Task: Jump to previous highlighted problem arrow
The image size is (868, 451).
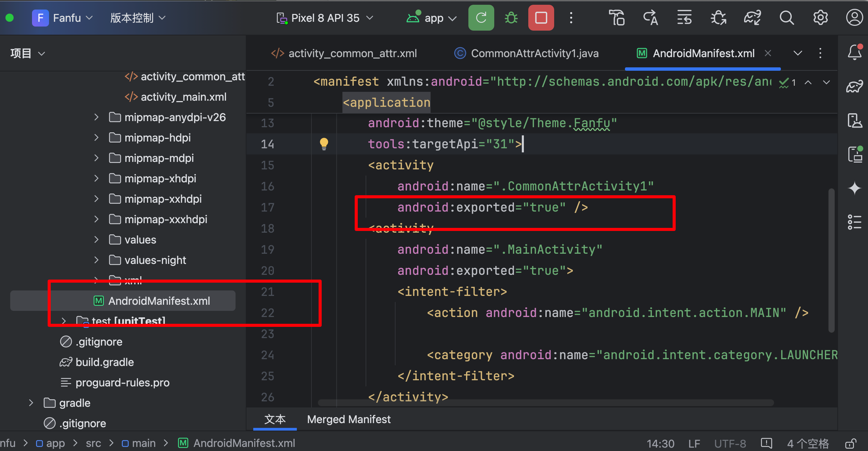Action: 808,83
